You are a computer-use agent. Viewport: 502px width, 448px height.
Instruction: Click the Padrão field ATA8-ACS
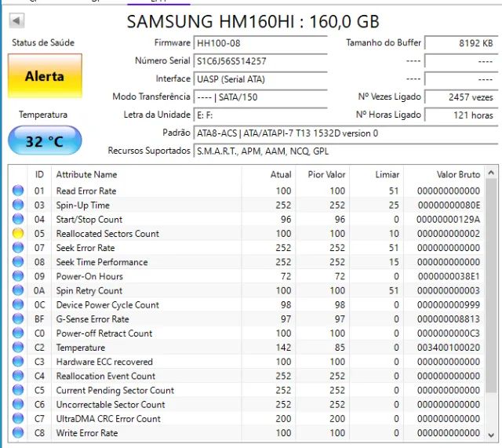[x=346, y=133]
